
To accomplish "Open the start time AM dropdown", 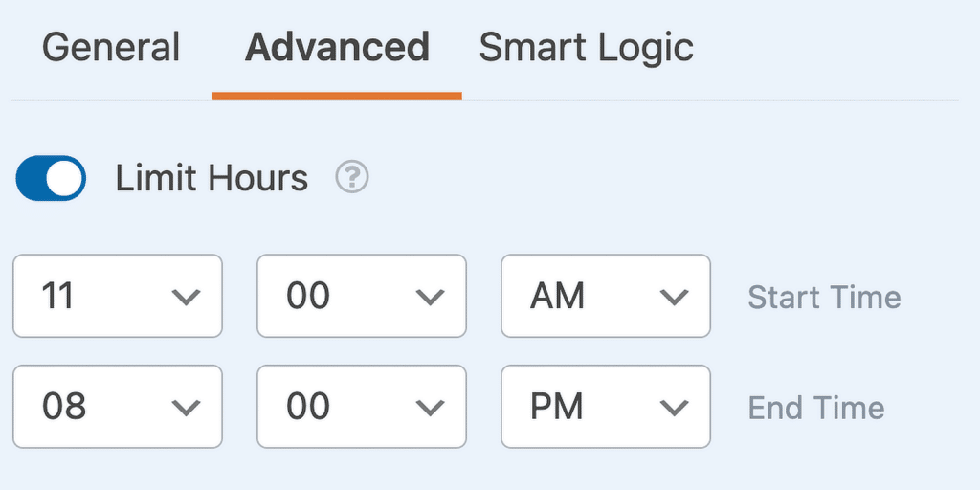I will pyautogui.click(x=605, y=296).
